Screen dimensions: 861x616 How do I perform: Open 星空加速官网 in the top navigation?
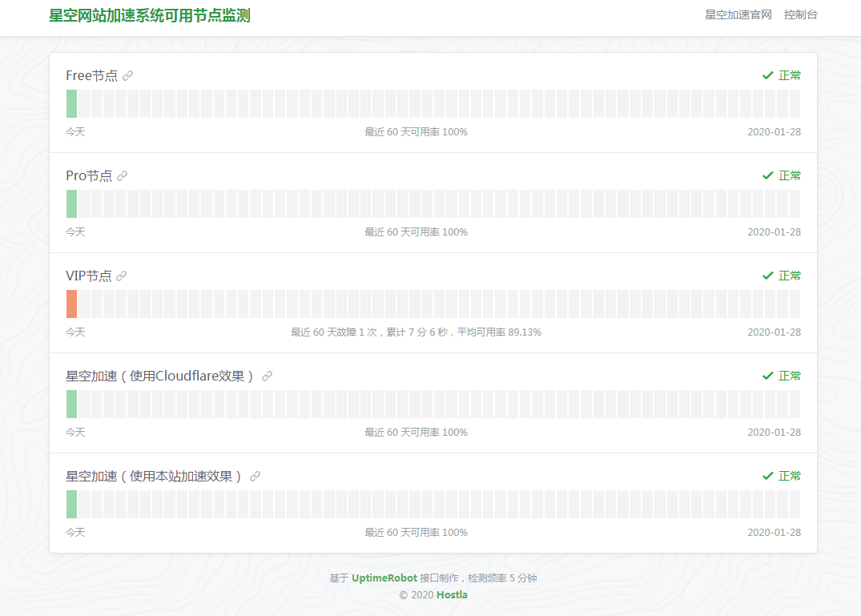738,15
